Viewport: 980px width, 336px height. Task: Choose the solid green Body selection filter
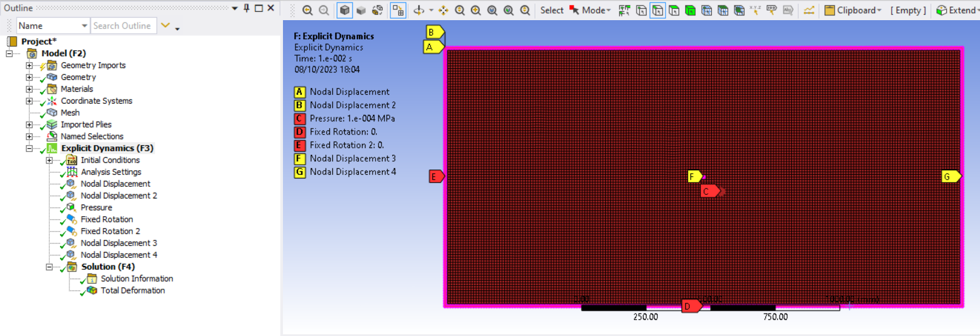pyautogui.click(x=691, y=10)
